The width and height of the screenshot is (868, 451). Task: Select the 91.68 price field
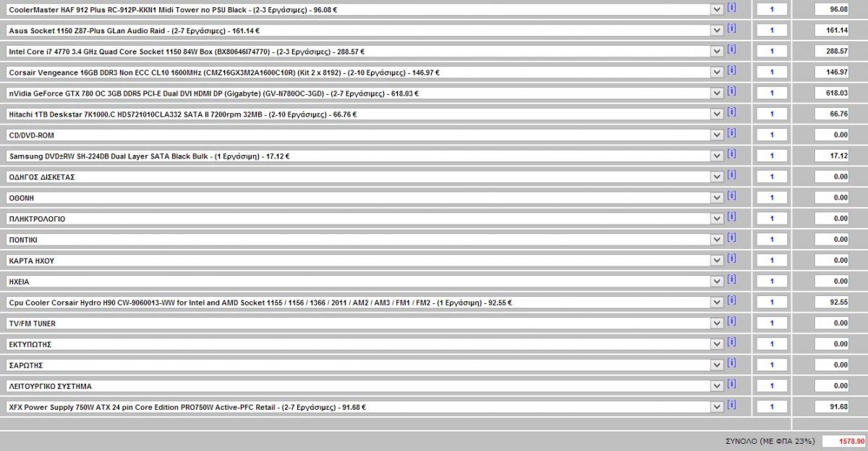coord(832,407)
